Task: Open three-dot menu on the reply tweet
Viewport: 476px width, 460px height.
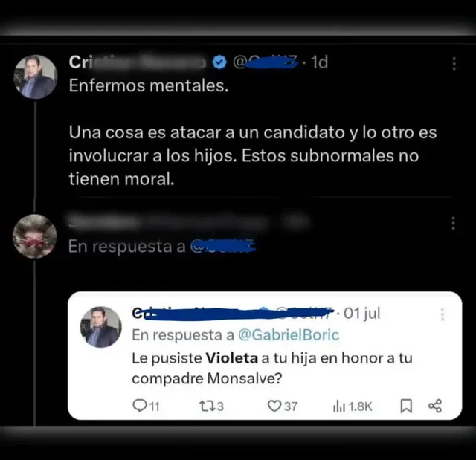Action: click(453, 223)
